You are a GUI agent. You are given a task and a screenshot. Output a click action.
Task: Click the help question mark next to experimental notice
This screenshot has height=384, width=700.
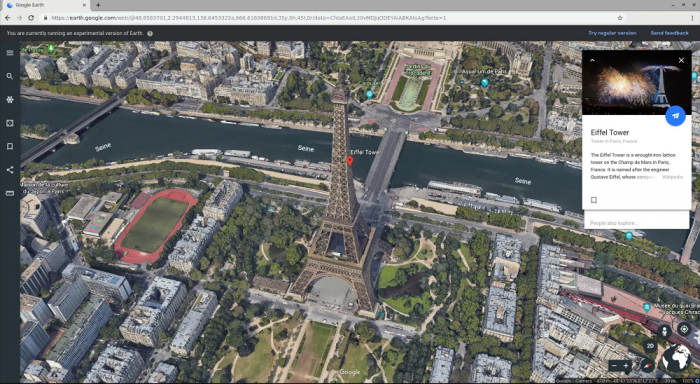pyautogui.click(x=150, y=33)
